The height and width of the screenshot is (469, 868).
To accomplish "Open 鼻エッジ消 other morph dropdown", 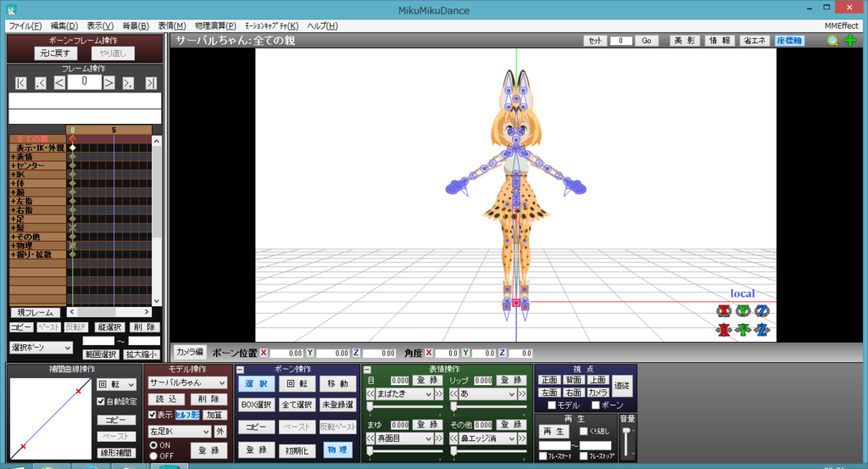I will 487,438.
